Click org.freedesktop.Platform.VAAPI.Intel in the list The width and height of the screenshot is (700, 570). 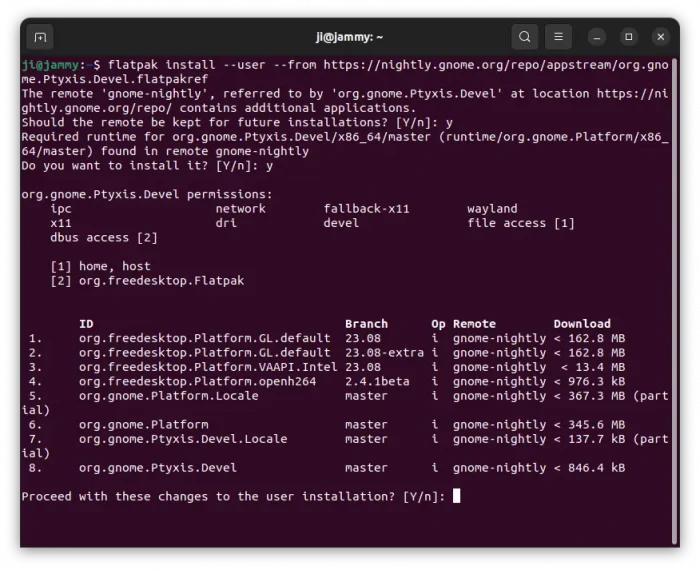point(204,367)
